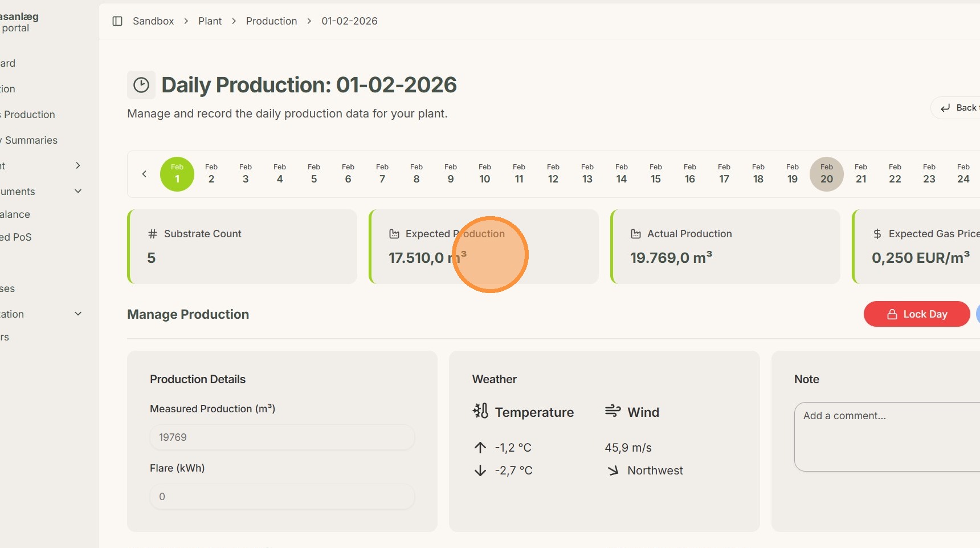Select Feb 20 in date strip
Viewport: 980px width, 548px height.
[x=826, y=174]
